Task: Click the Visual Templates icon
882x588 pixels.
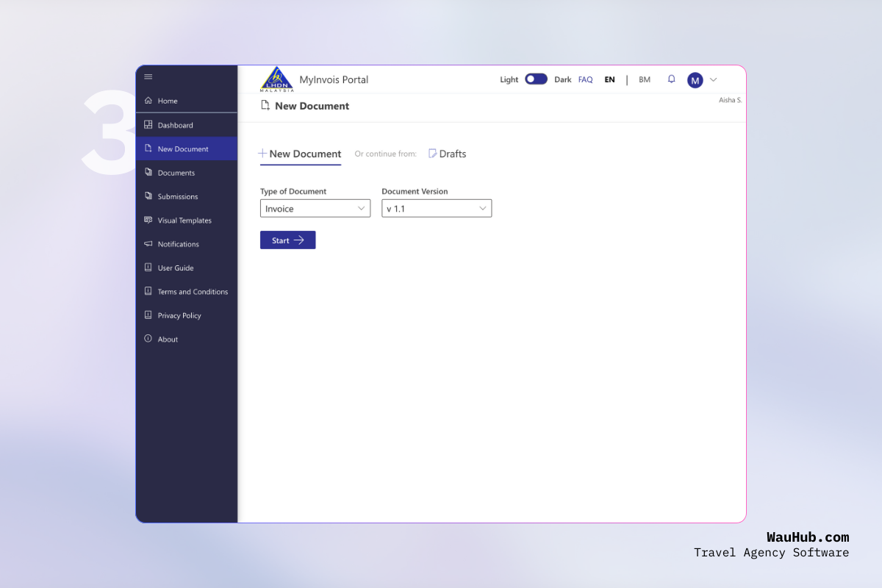Action: [148, 220]
